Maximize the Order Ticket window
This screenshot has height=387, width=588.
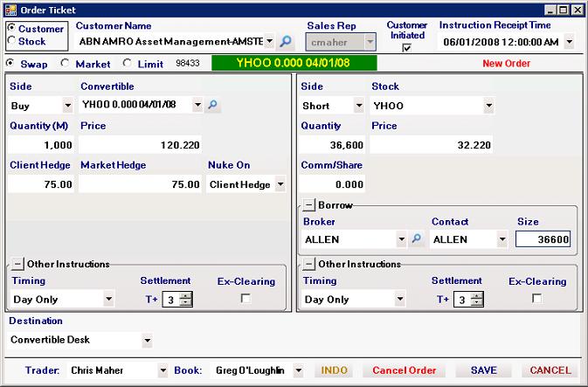click(564, 10)
